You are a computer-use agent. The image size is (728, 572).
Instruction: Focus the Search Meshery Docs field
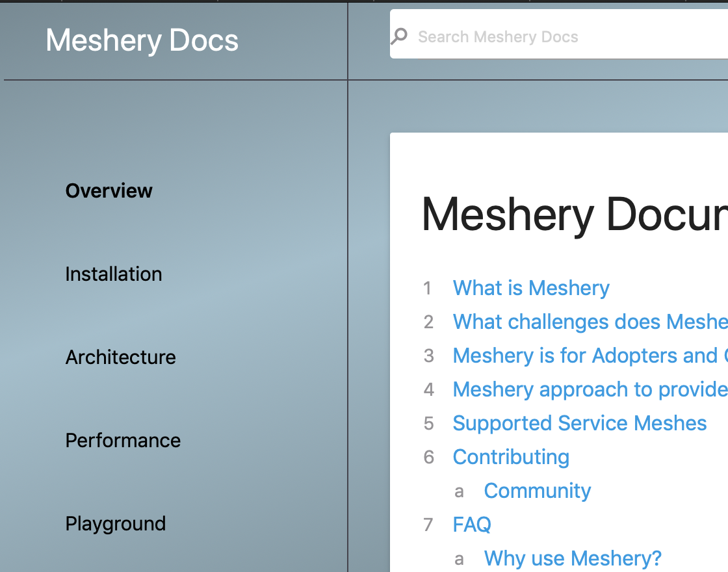[x=558, y=34]
